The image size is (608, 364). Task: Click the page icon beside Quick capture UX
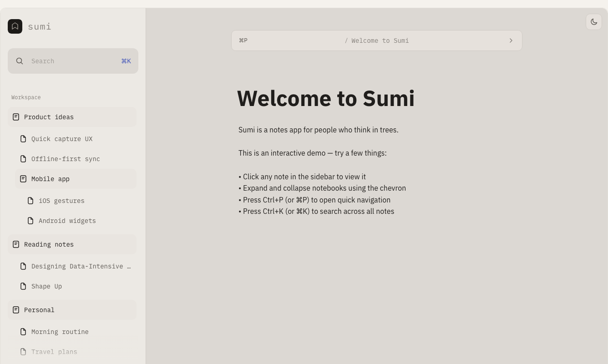23,139
